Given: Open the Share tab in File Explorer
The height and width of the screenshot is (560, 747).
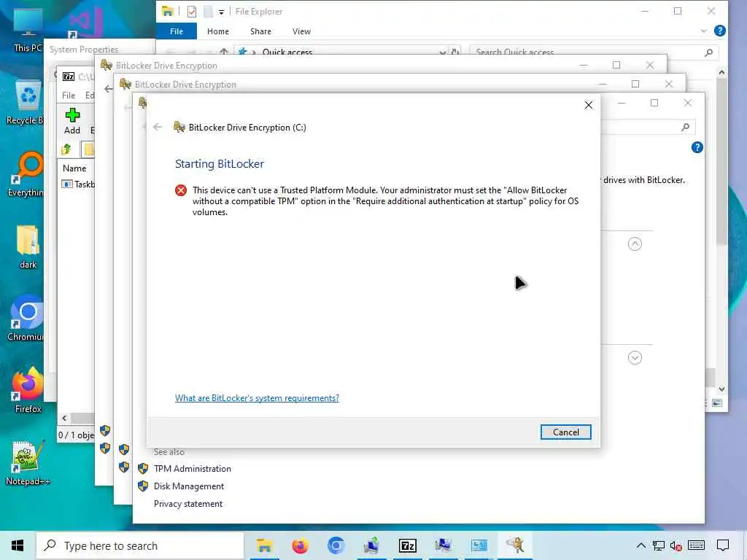Looking at the screenshot, I should tap(260, 31).
